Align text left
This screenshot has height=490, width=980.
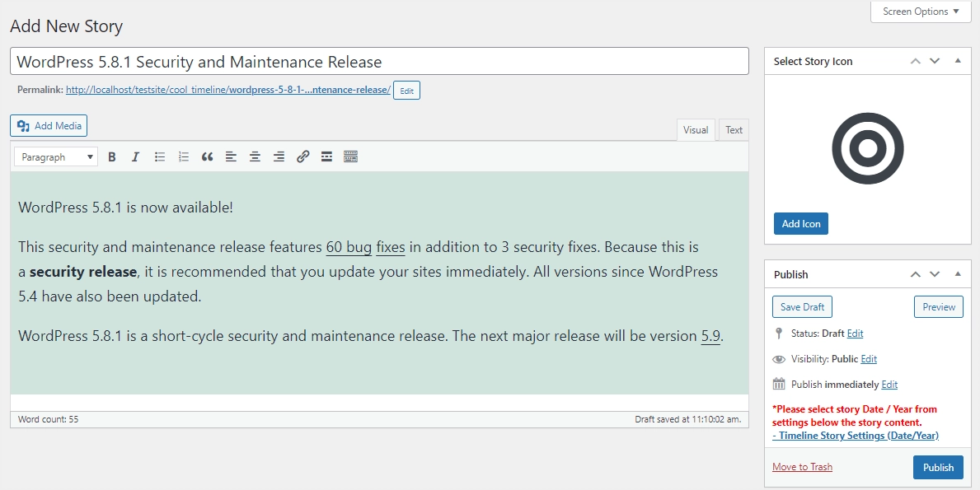coord(231,156)
